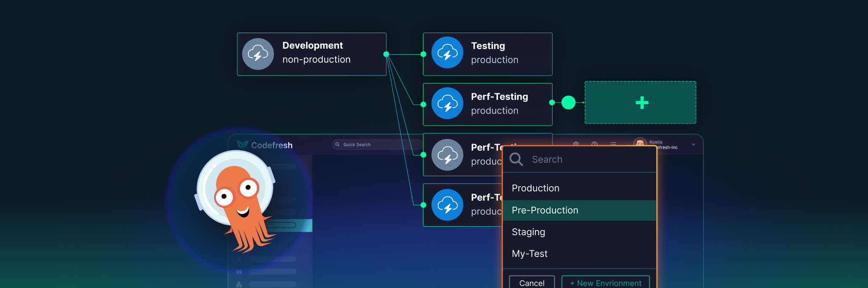Click the hierarchy tree sidebar icon
This screenshot has width=868, height=288.
[239, 285]
